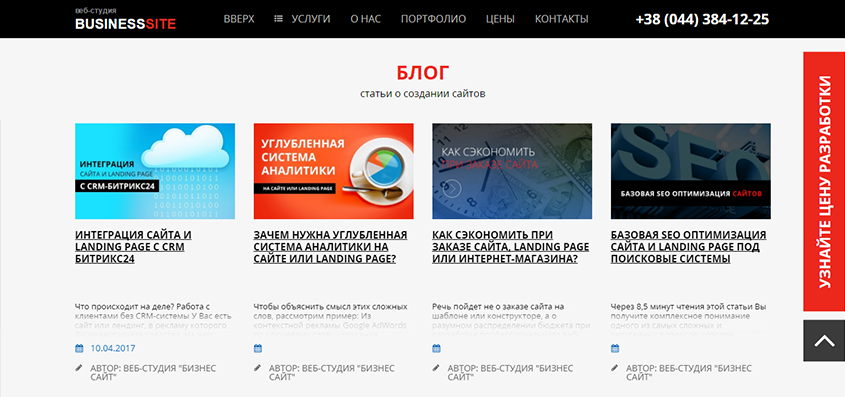Open the УСЛУГИ menu
The height and width of the screenshot is (397, 845).
pos(310,19)
